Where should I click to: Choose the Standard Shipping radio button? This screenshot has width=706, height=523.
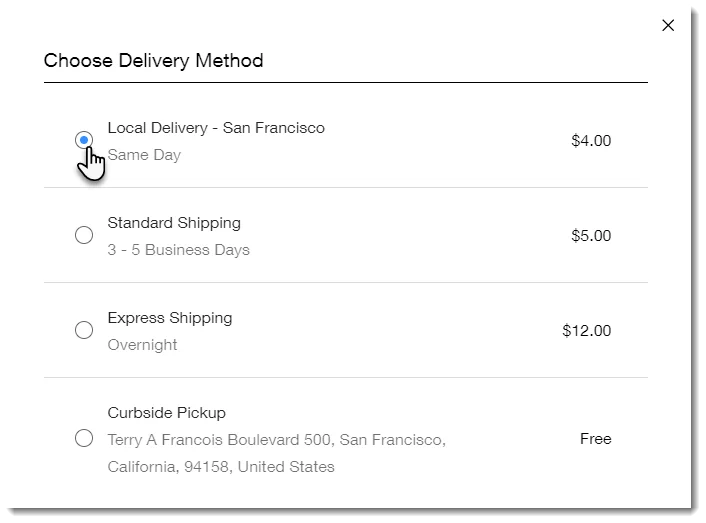tap(84, 235)
